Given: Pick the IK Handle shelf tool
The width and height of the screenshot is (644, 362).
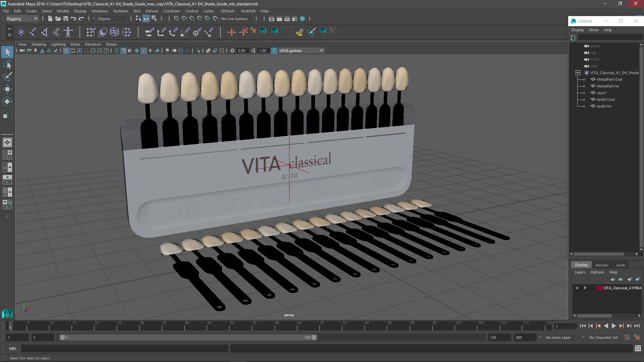Looking at the screenshot, I should (x=45, y=32).
